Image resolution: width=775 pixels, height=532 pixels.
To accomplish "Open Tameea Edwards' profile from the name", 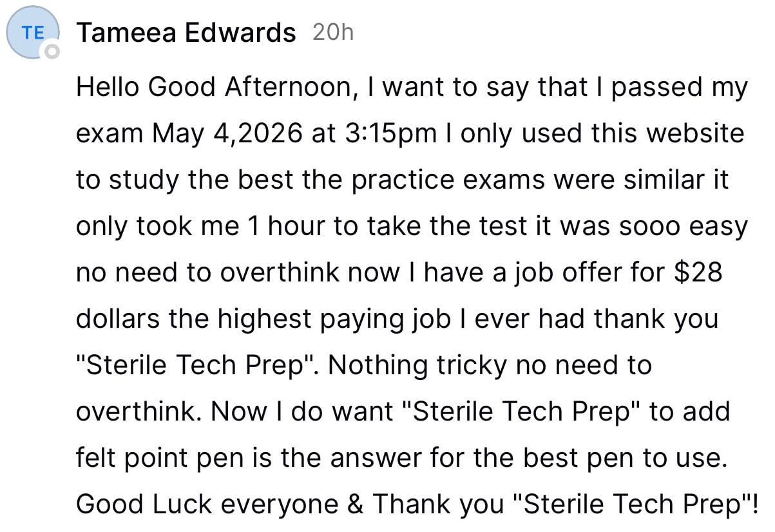I will click(186, 32).
